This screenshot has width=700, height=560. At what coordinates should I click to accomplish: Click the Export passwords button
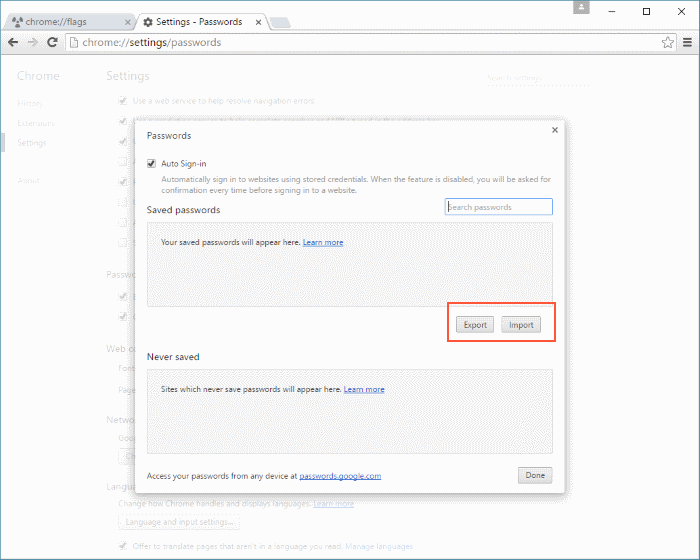pos(475,325)
